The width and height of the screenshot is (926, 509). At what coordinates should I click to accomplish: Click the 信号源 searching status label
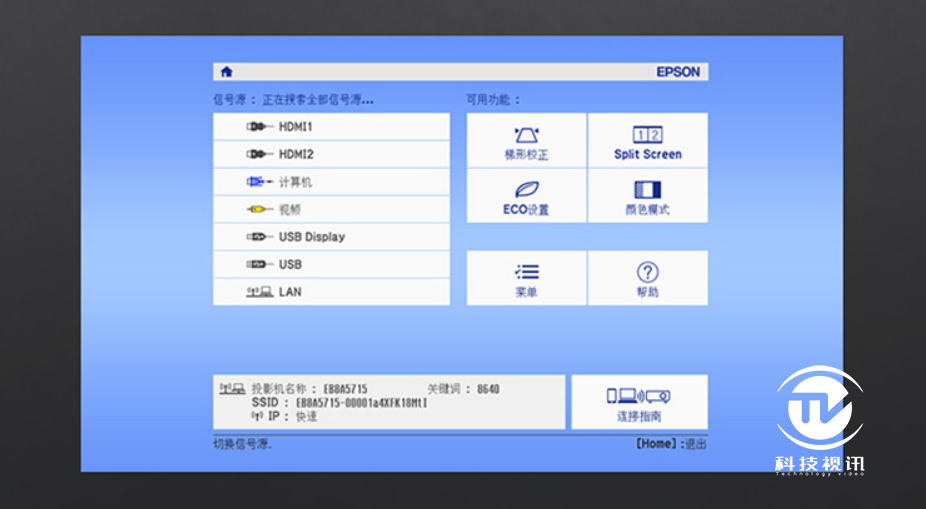pos(294,100)
